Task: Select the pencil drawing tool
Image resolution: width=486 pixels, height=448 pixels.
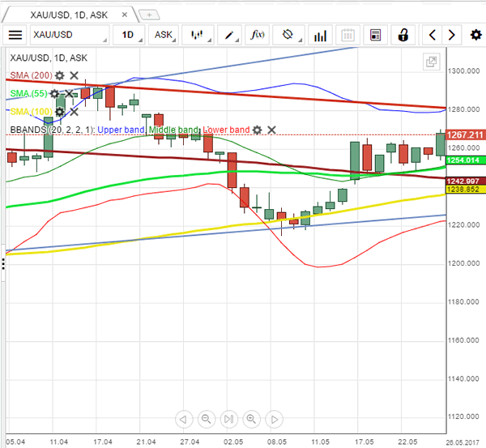Action: pos(232,35)
